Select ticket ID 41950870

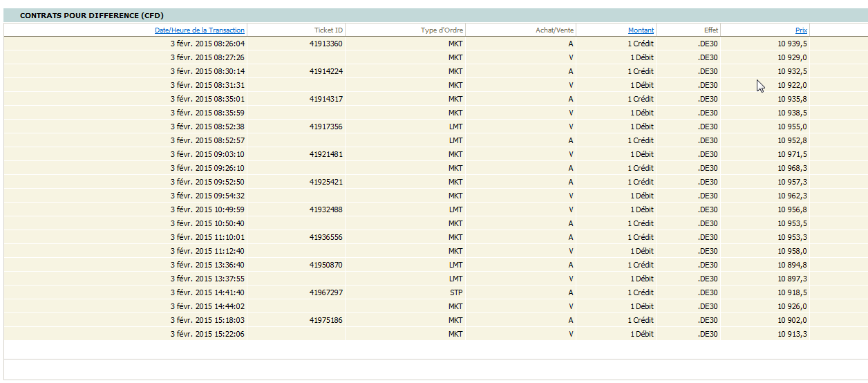[x=326, y=265]
